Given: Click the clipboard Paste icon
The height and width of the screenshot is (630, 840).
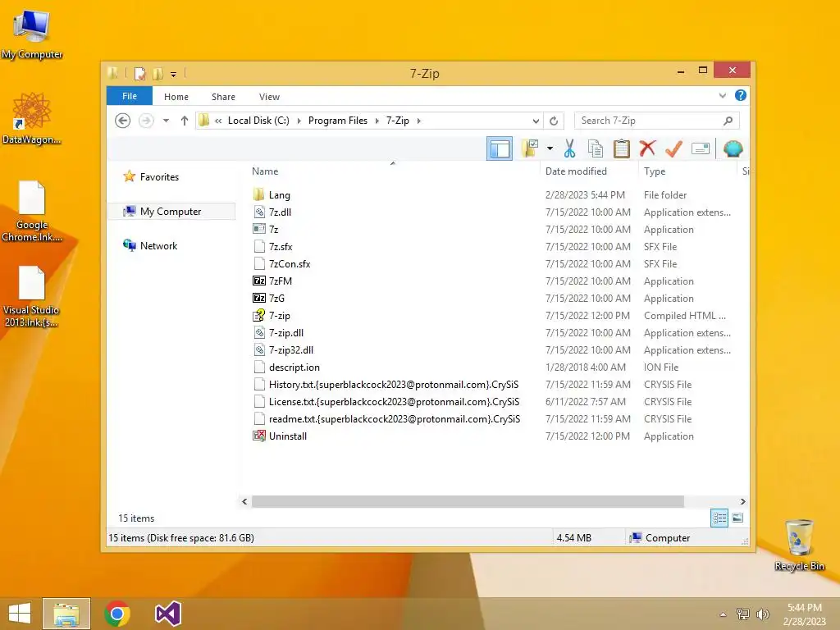Looking at the screenshot, I should click(622, 148).
